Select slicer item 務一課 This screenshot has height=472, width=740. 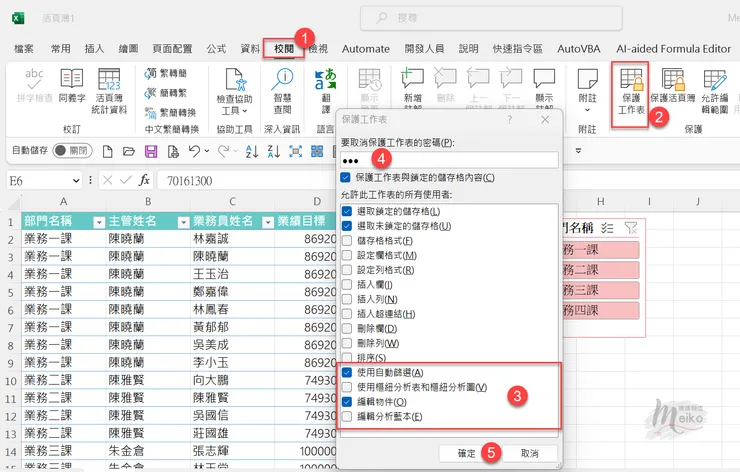point(601,250)
